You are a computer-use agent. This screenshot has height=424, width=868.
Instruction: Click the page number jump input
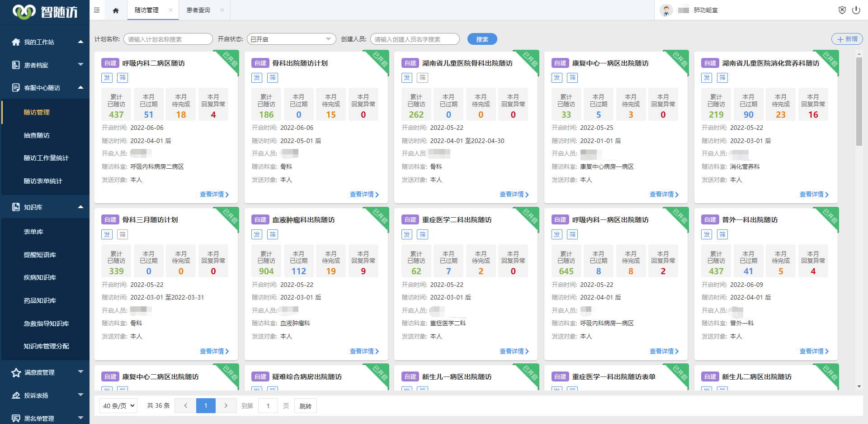268,406
